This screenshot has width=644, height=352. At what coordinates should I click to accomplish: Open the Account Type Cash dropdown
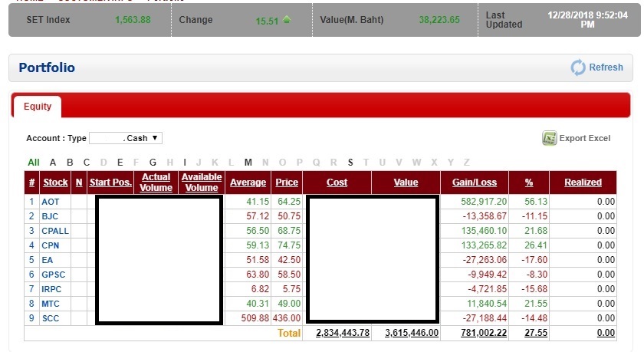click(x=126, y=138)
